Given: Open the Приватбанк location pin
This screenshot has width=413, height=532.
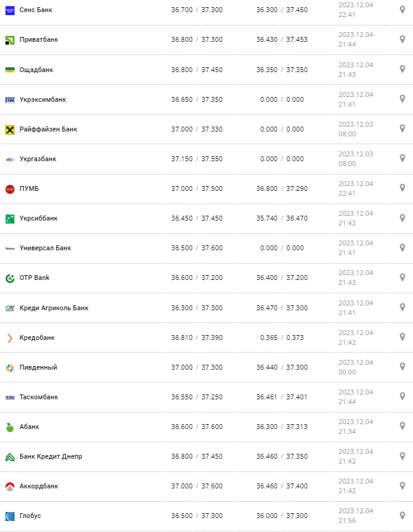Looking at the screenshot, I should [402, 39].
